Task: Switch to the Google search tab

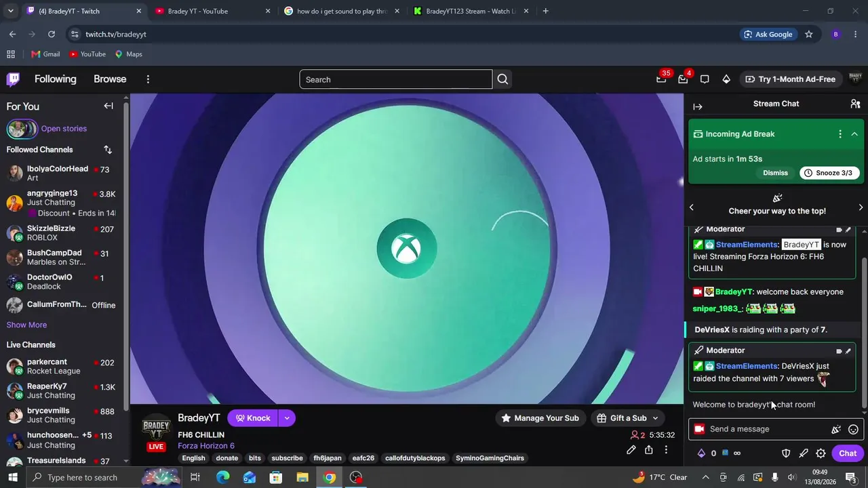Action: 342,11
